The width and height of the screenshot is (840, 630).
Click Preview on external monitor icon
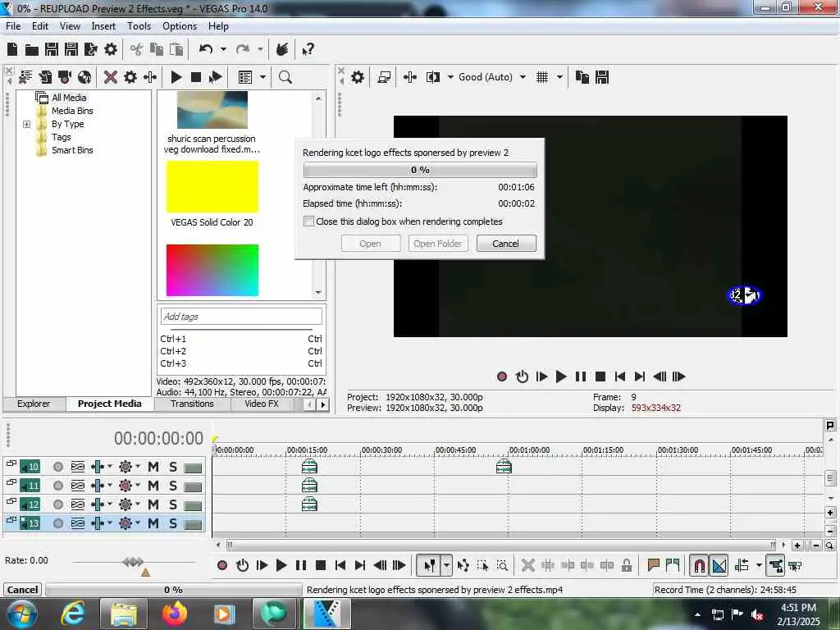pos(384,77)
